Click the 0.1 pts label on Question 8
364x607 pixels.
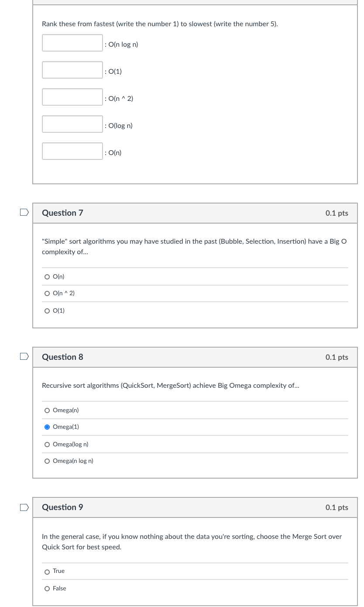tap(337, 357)
